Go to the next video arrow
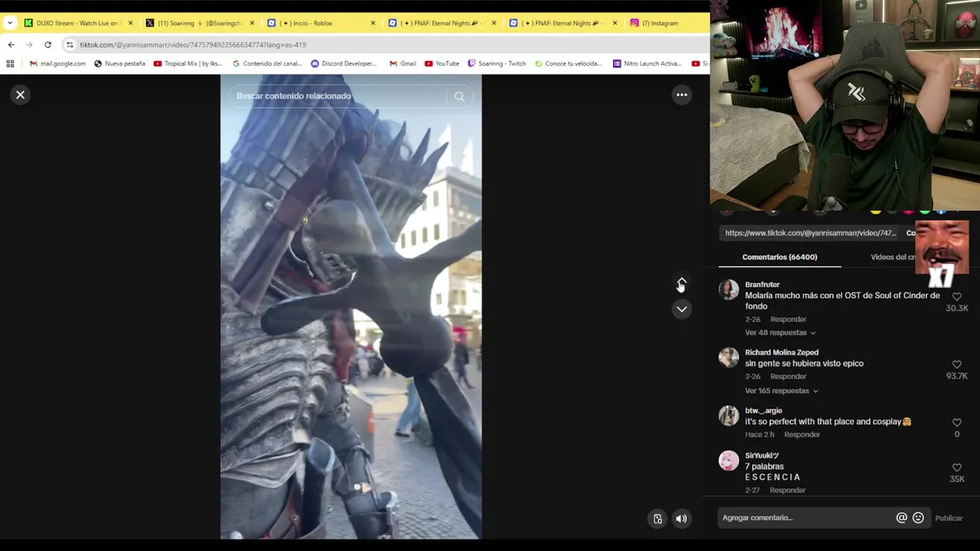Image resolution: width=980 pixels, height=551 pixels. tap(681, 309)
